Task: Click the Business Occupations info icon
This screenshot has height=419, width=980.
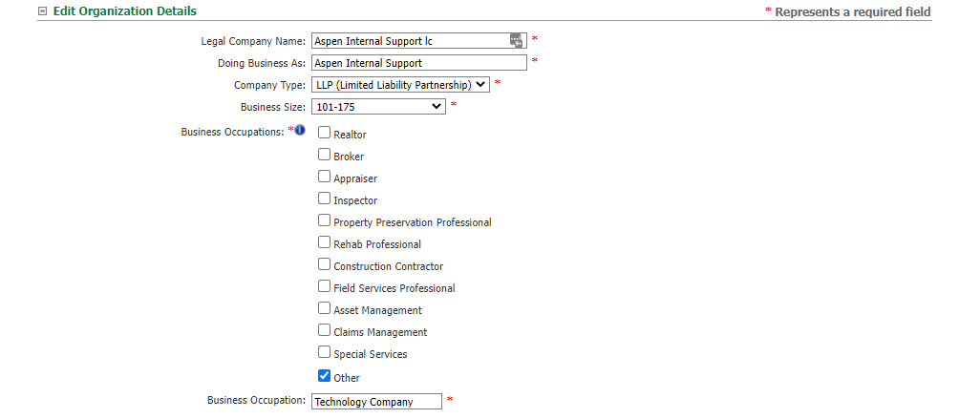Action: (300, 130)
